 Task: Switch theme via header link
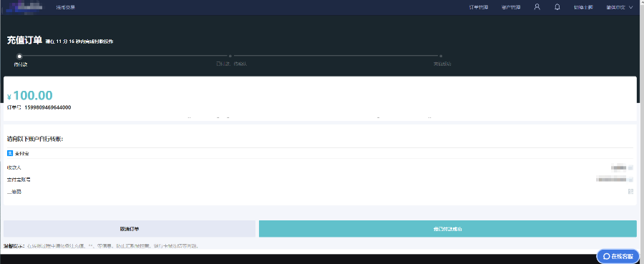pos(583,7)
